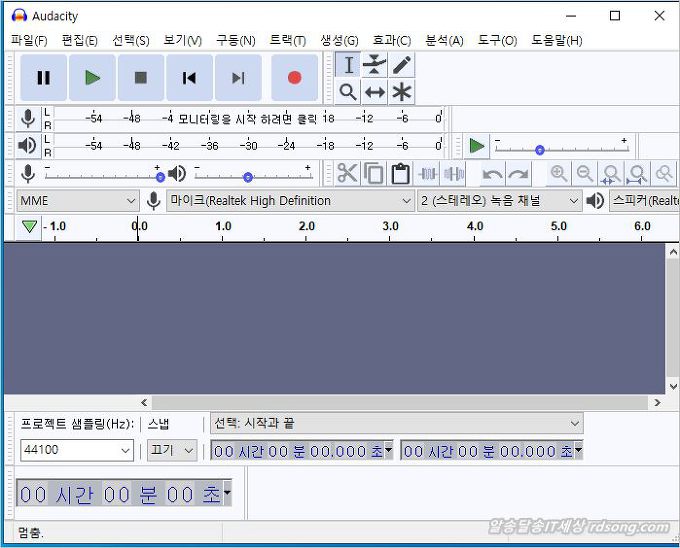Click the horizontal scrollbar right arrow
The image size is (680, 548).
tap(657, 403)
